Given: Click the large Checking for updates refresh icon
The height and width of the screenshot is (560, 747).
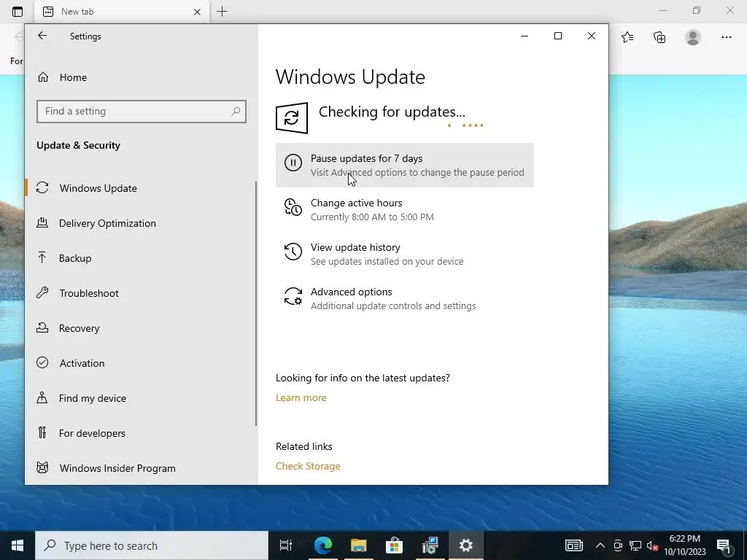Looking at the screenshot, I should (292, 117).
